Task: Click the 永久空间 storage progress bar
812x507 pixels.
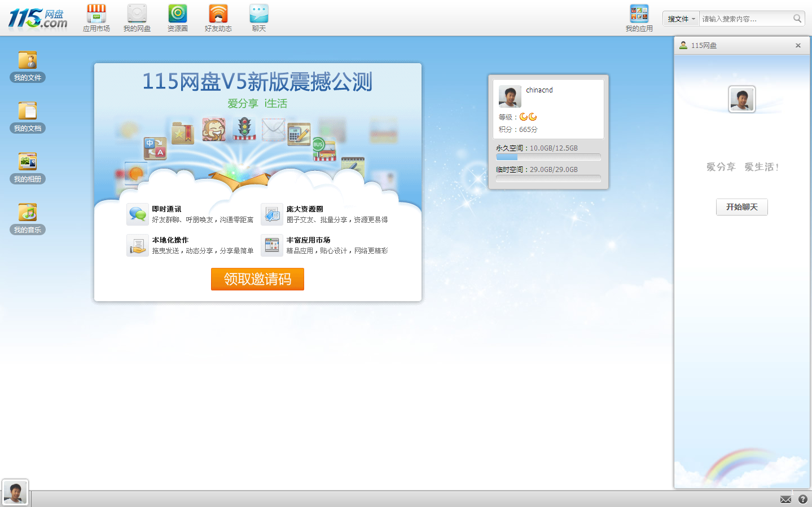Action: pos(548,157)
